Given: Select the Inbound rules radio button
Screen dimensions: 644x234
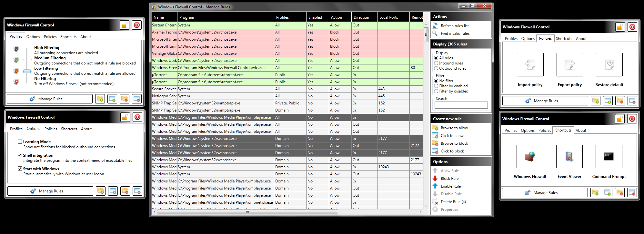Looking at the screenshot, I should (436, 63).
